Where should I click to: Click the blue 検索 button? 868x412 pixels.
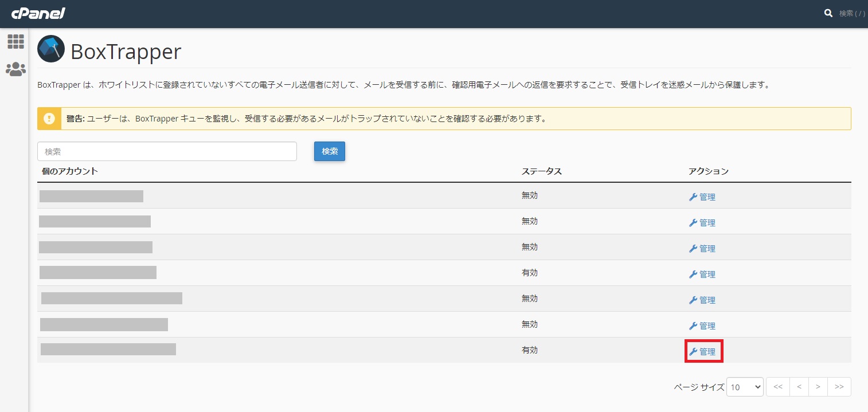330,151
